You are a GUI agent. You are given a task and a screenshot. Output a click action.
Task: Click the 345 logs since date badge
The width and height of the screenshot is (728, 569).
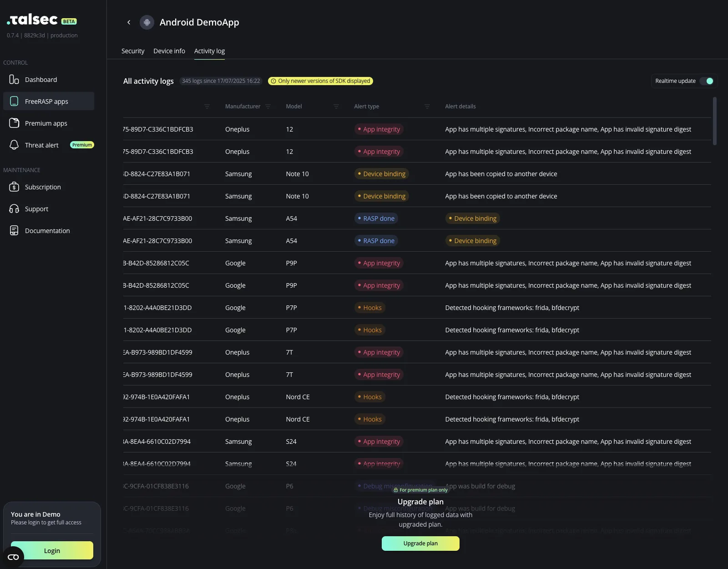pos(221,81)
